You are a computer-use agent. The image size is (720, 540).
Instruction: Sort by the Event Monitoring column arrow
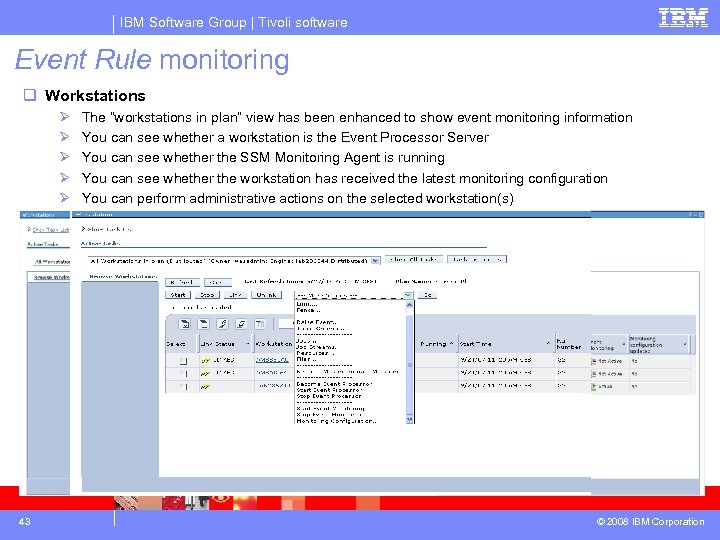click(x=624, y=344)
